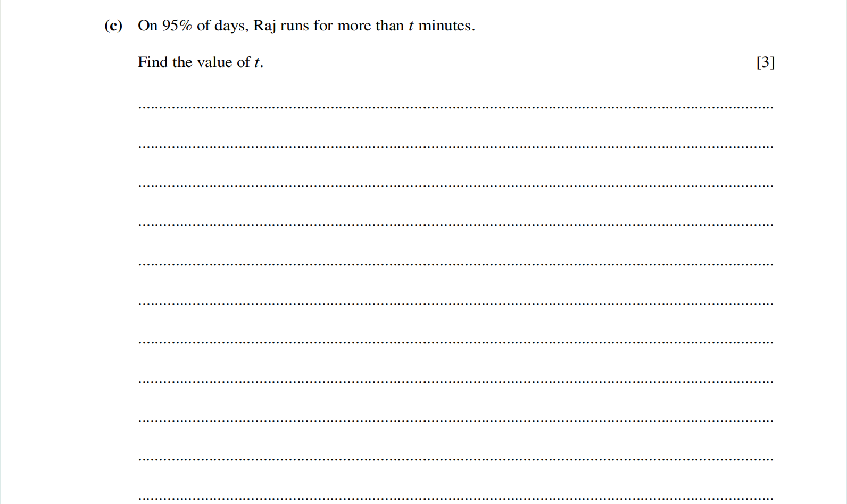The height and width of the screenshot is (504, 847).
Task: Click the (c) question part label
Action: click(113, 26)
